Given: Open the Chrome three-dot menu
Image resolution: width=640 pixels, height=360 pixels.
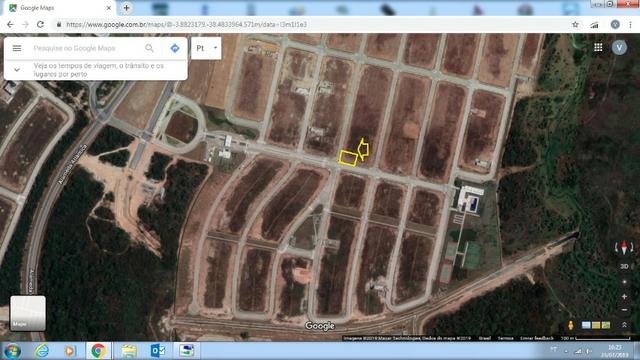Looking at the screenshot, I should click(x=630, y=24).
